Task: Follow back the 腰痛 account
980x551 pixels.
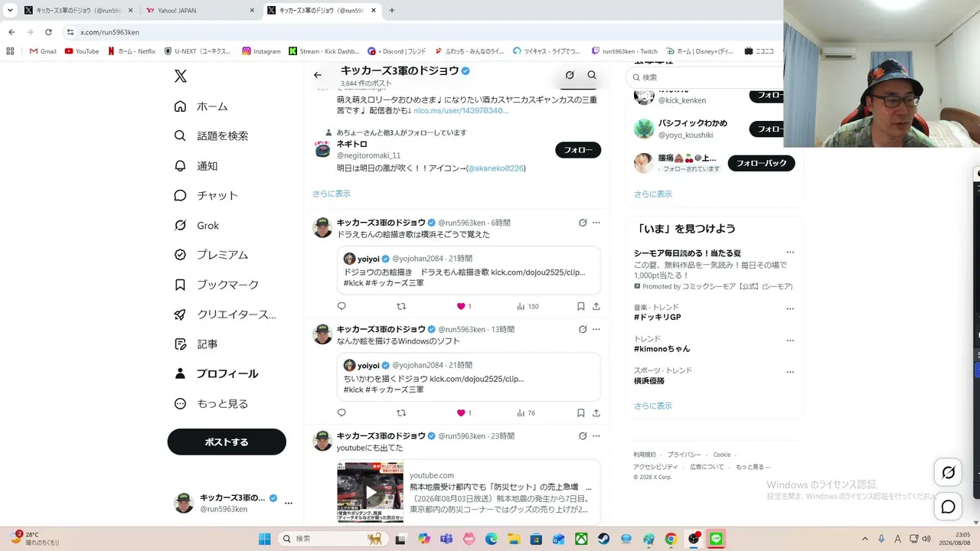Action: point(761,163)
